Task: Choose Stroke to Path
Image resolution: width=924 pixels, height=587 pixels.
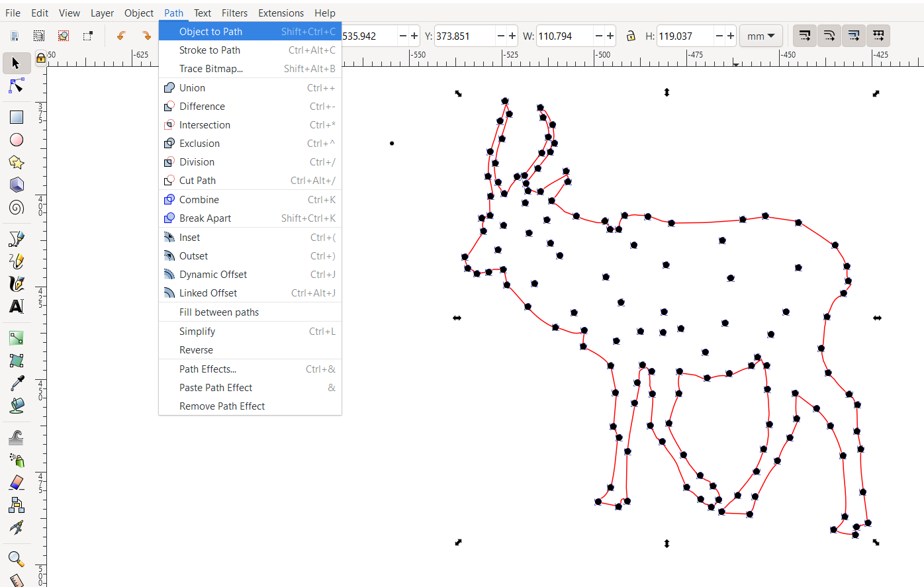Action: pyautogui.click(x=250, y=50)
